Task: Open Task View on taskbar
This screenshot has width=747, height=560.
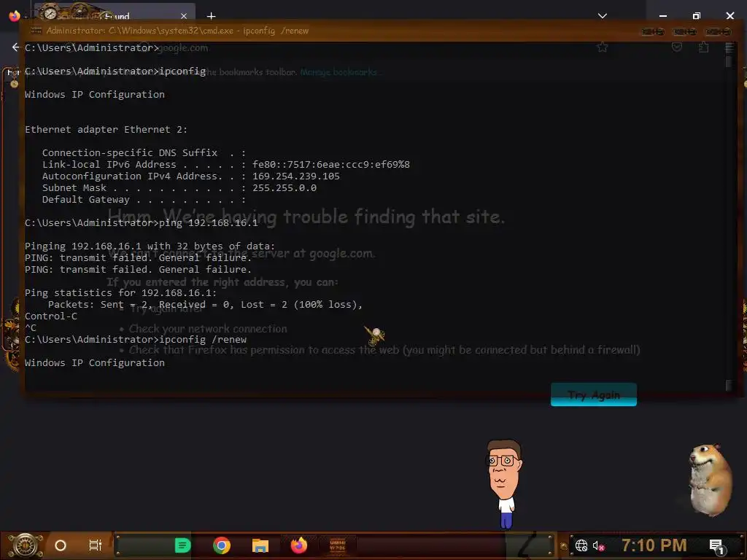Action: click(x=96, y=545)
